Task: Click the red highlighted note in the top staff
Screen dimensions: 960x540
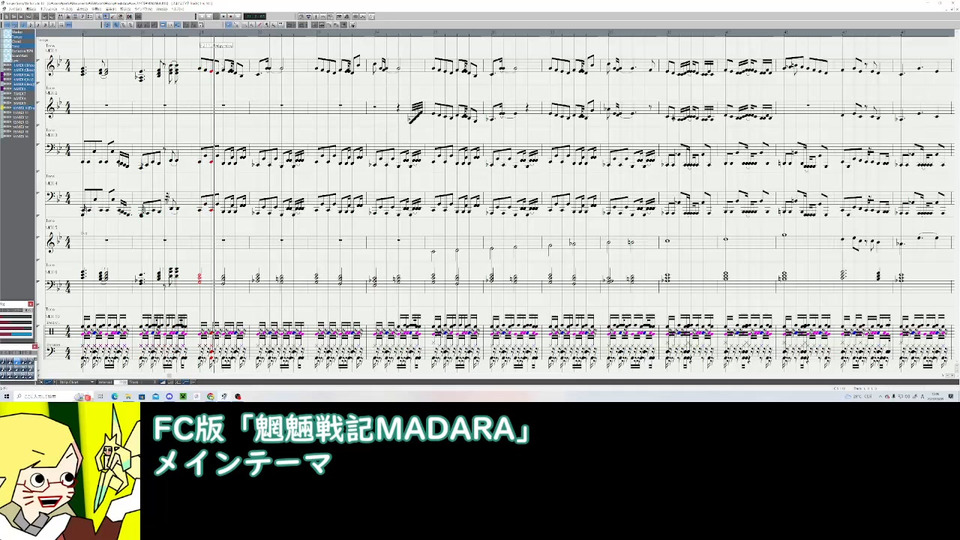Action: click(x=211, y=72)
